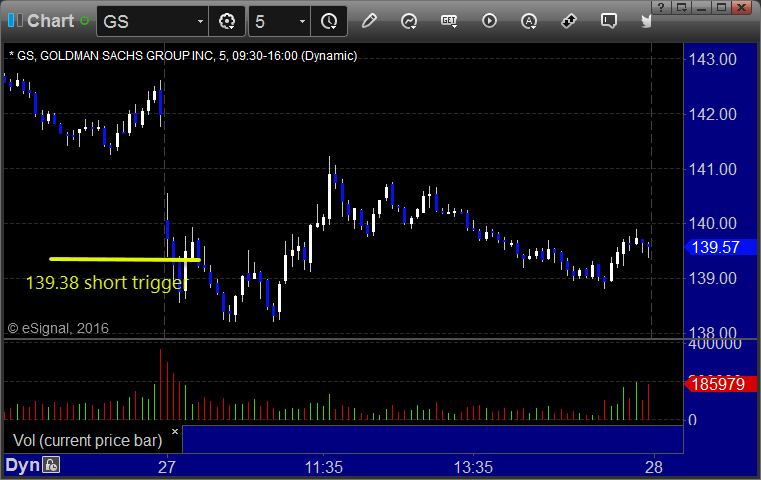
Task: Click the 'Vol (current price bar)' label
Action: [x=87, y=440]
